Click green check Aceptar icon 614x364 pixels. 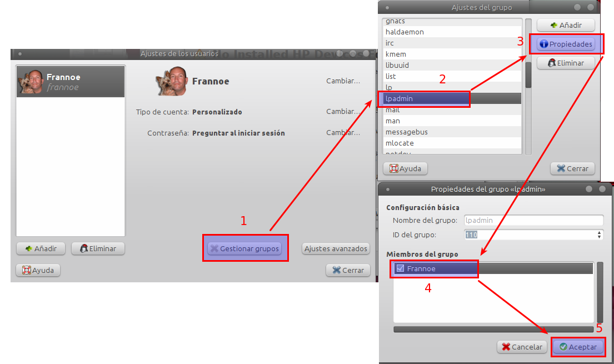[563, 347]
